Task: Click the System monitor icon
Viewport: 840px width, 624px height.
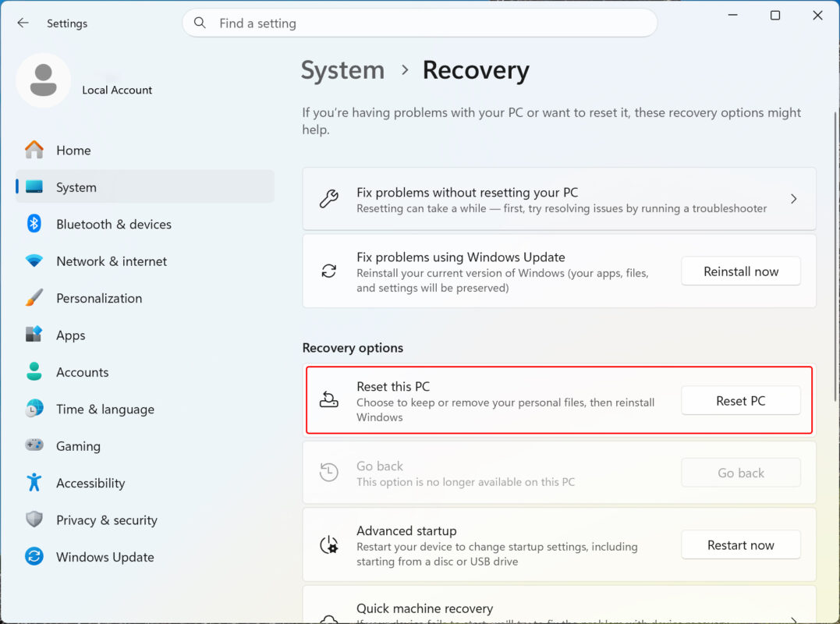Action: (34, 187)
